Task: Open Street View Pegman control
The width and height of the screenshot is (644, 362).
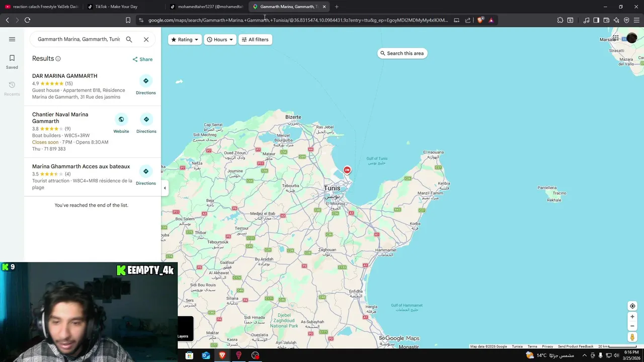Action: pos(632,337)
